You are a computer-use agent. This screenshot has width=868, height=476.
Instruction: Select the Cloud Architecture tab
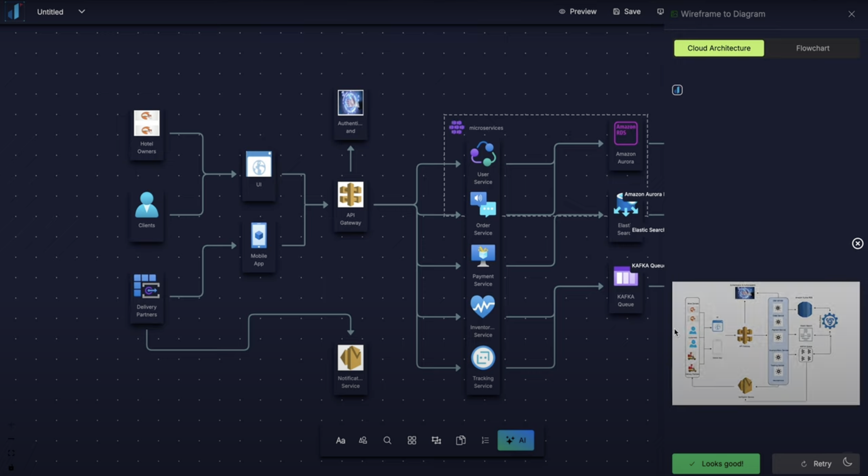click(719, 48)
